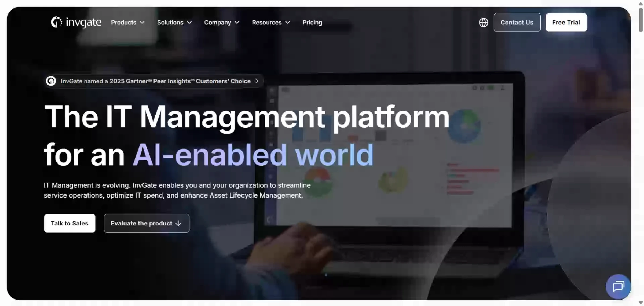Open the Products menu label
This screenshot has width=644, height=306.
[x=123, y=22]
